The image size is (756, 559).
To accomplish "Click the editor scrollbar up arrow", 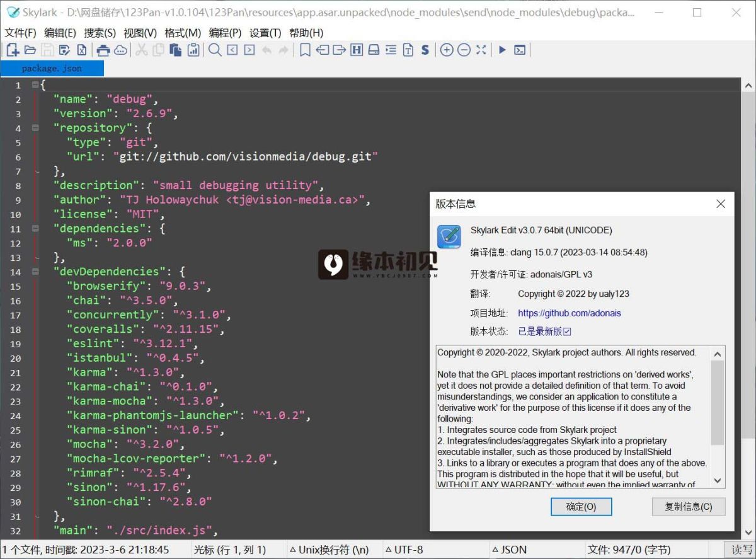I will point(749,86).
